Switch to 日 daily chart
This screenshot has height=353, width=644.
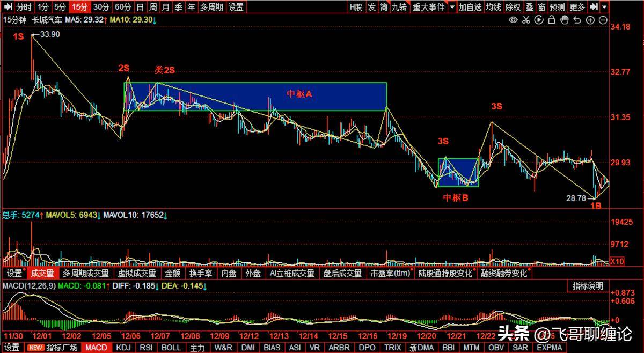coord(140,7)
